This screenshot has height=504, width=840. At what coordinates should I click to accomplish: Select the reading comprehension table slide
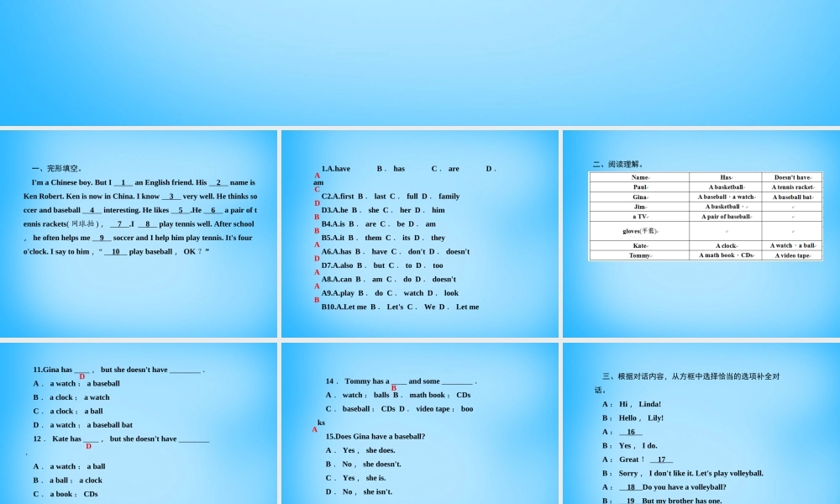701,234
